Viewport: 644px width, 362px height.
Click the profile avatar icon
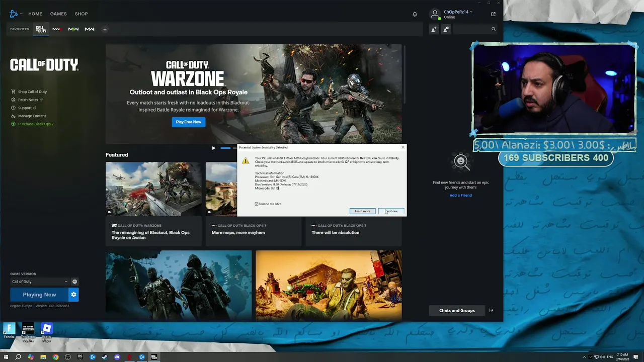click(x=435, y=14)
